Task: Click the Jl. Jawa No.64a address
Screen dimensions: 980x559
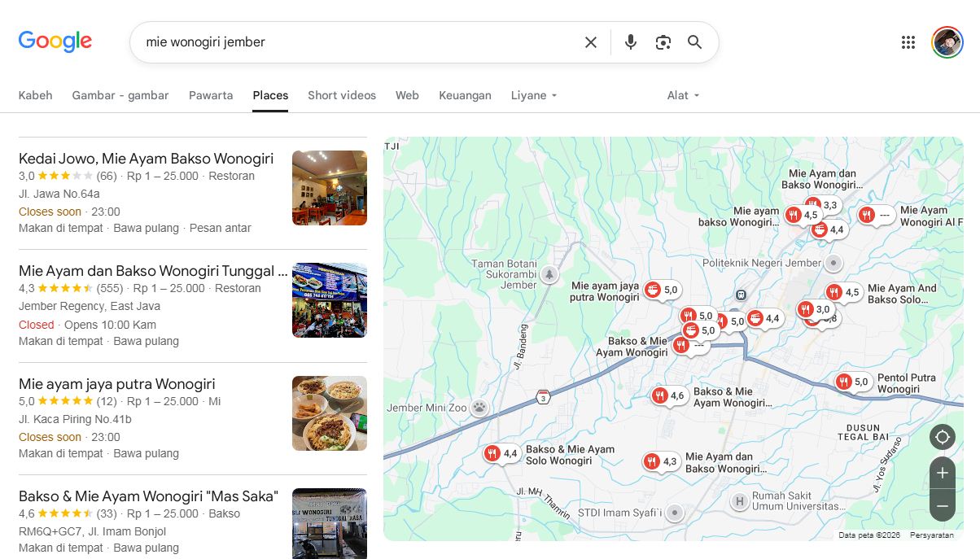Action: click(59, 194)
